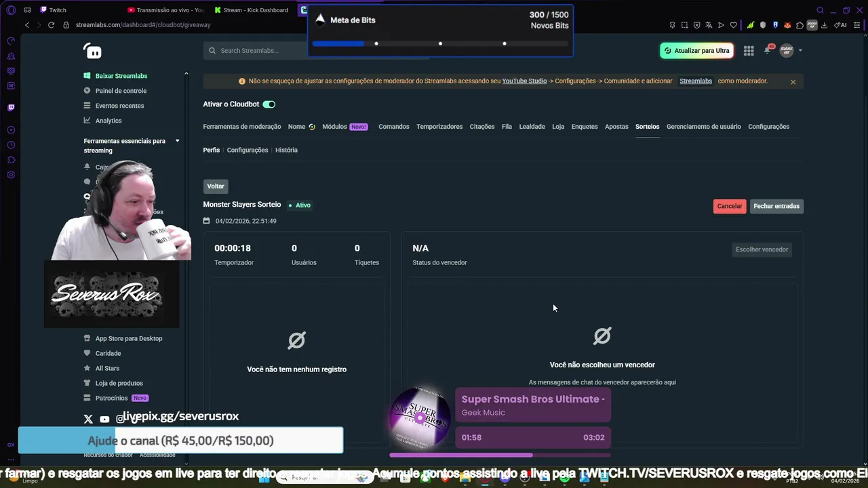Open the sidebar settings gear icon

(x=11, y=174)
